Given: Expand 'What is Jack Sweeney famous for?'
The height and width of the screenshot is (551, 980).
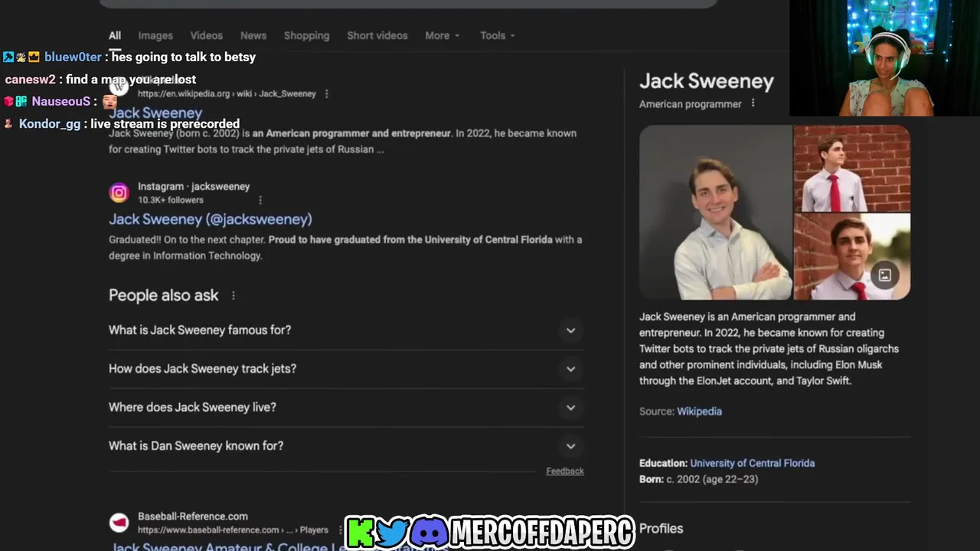Looking at the screenshot, I should pos(346,330).
